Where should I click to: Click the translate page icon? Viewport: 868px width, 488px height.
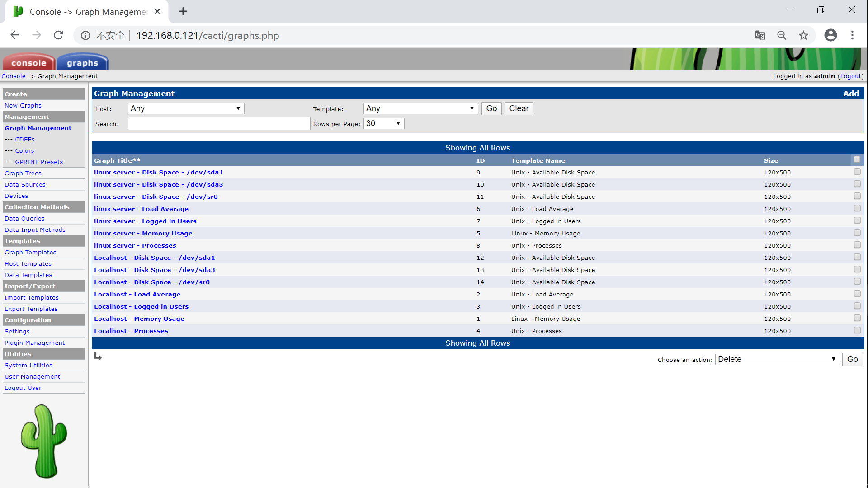click(760, 35)
